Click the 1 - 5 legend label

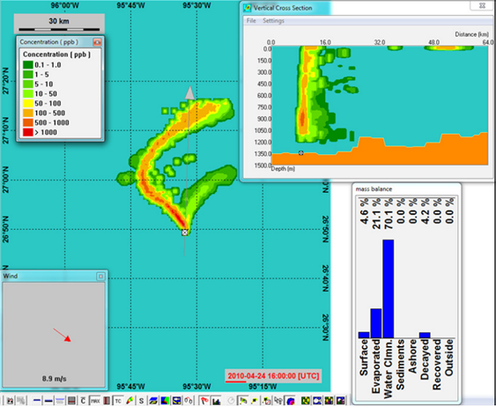(42, 74)
